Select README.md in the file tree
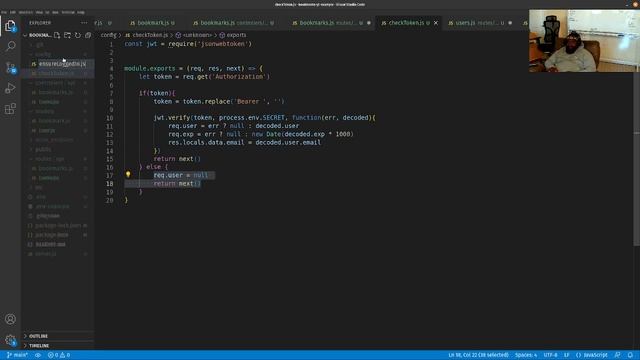 coord(58,244)
